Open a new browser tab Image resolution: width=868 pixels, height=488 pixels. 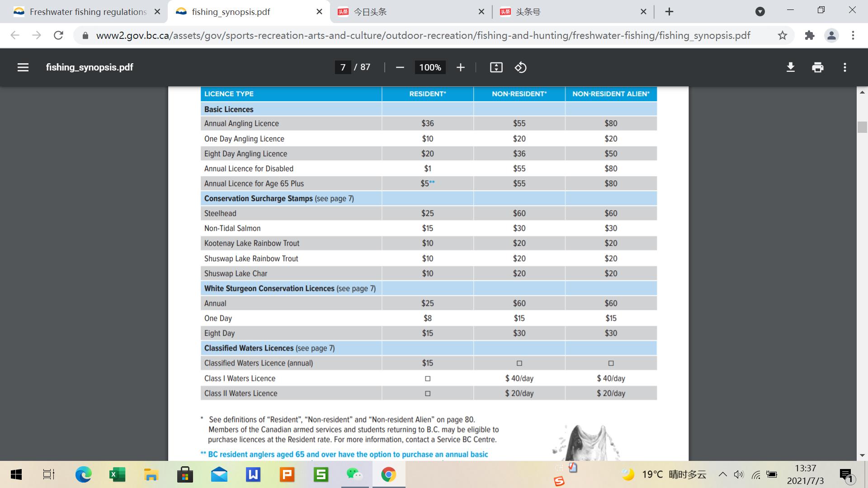click(670, 12)
